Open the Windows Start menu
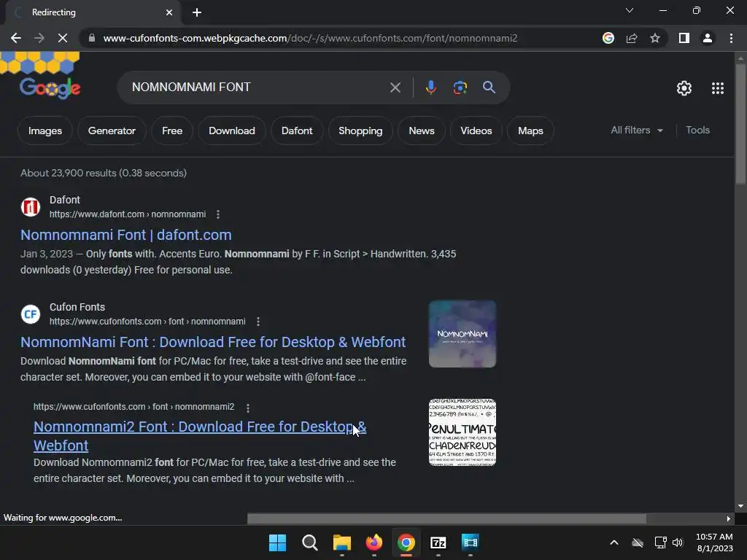This screenshot has height=560, width=747. click(x=277, y=542)
